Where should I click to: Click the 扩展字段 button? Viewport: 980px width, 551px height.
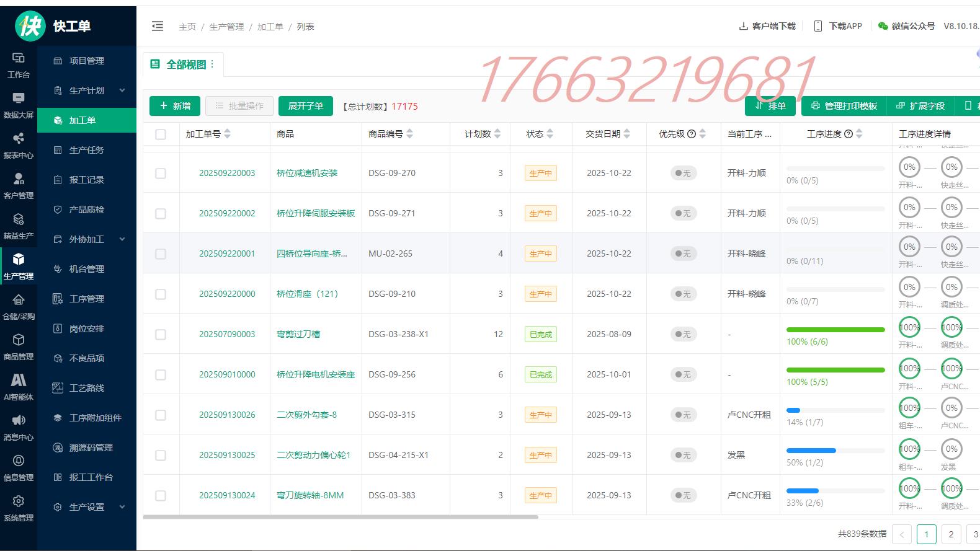point(920,106)
